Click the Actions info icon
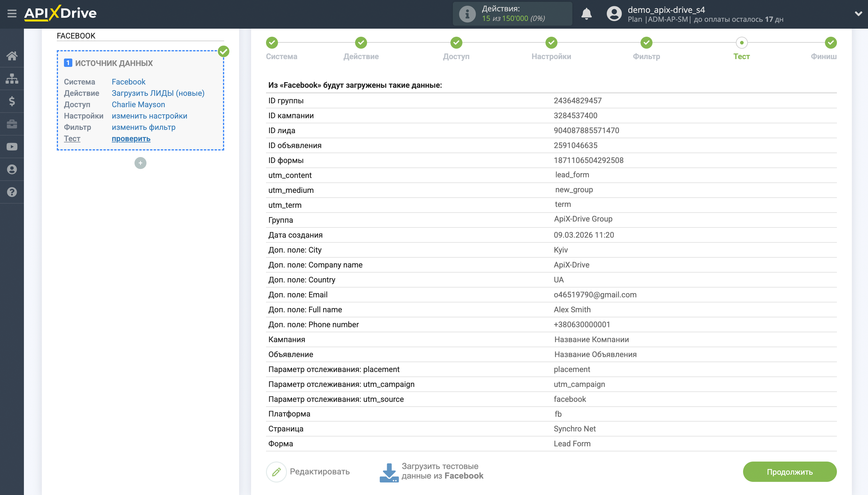The image size is (868, 495). point(467,14)
